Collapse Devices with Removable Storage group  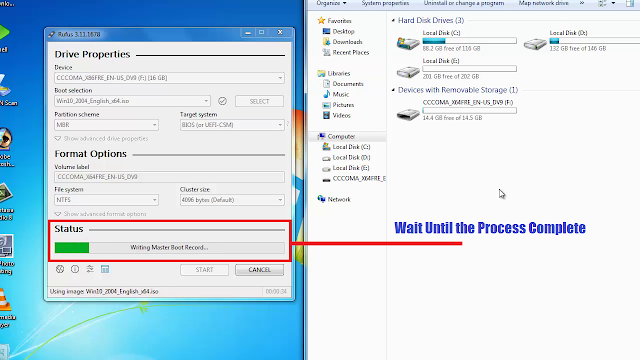[393, 90]
